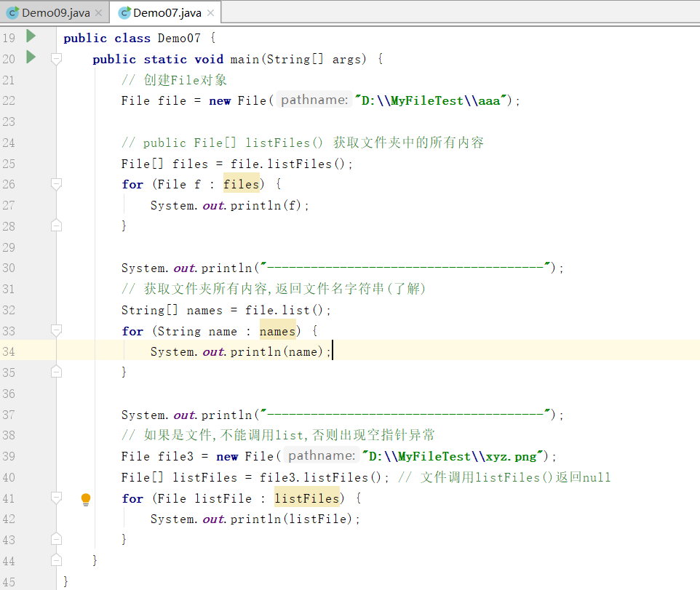Click line number 36 in the gutter
This screenshot has width=700, height=590.
pyautogui.click(x=9, y=394)
